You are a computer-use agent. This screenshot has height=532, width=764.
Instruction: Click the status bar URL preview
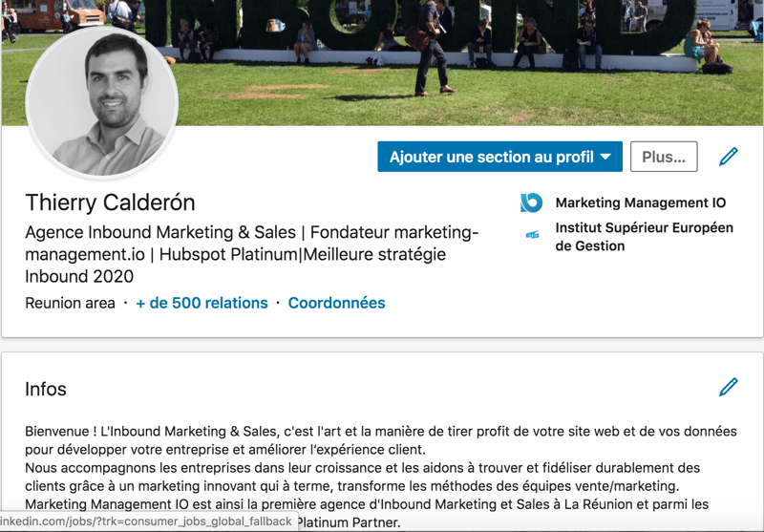(x=148, y=521)
